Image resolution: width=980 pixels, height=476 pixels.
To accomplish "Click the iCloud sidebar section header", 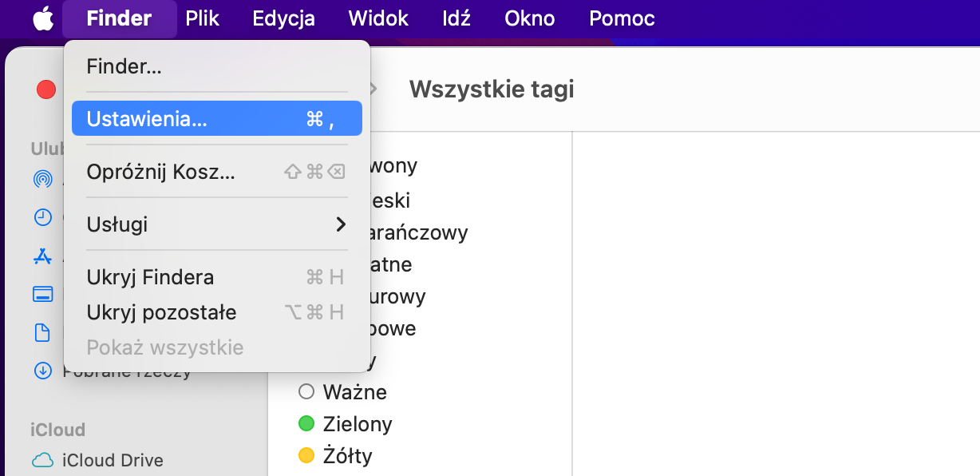I will coord(57,430).
